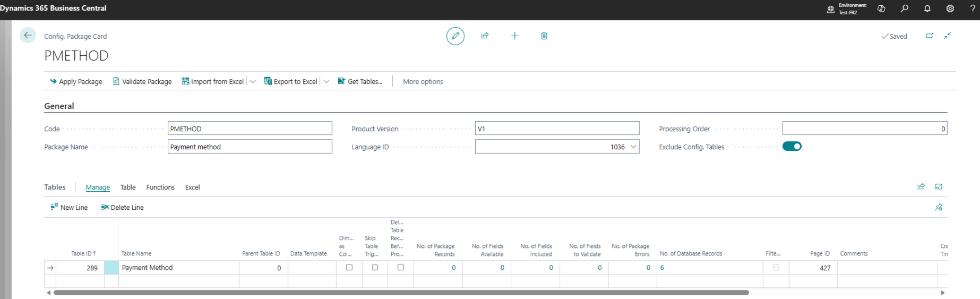Open the settings gear icon
This screenshot has width=980, height=299.
point(950,8)
